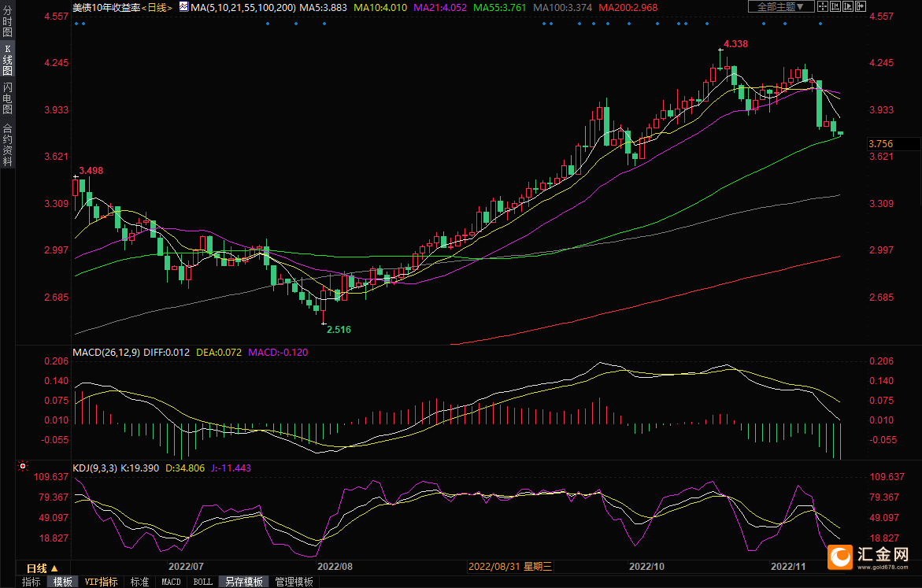Open the <日线> period in the title

(157, 8)
